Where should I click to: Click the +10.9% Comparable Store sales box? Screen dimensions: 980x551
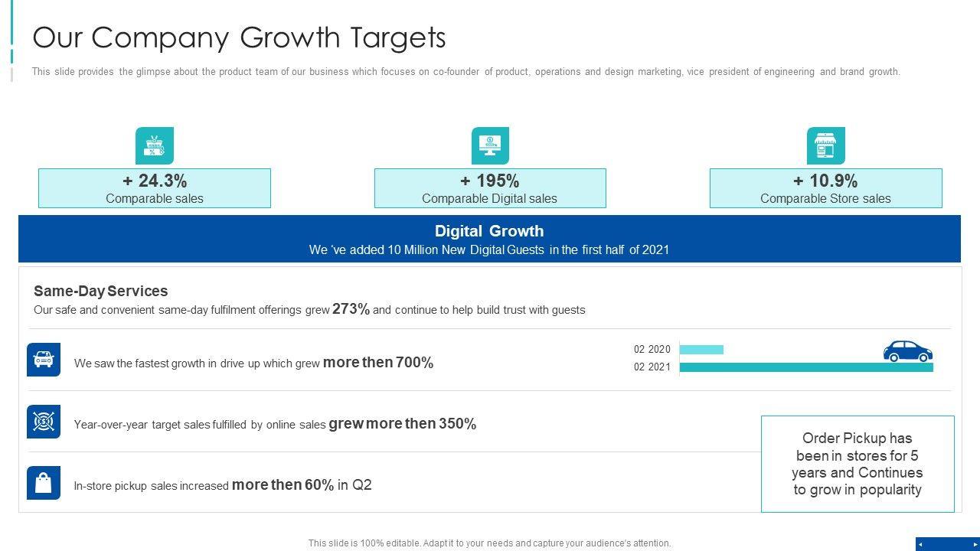click(825, 188)
